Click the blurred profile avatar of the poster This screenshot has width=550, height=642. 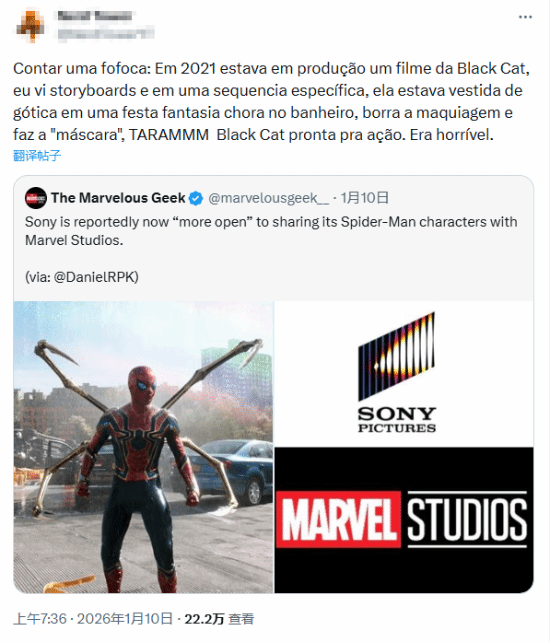(x=30, y=26)
